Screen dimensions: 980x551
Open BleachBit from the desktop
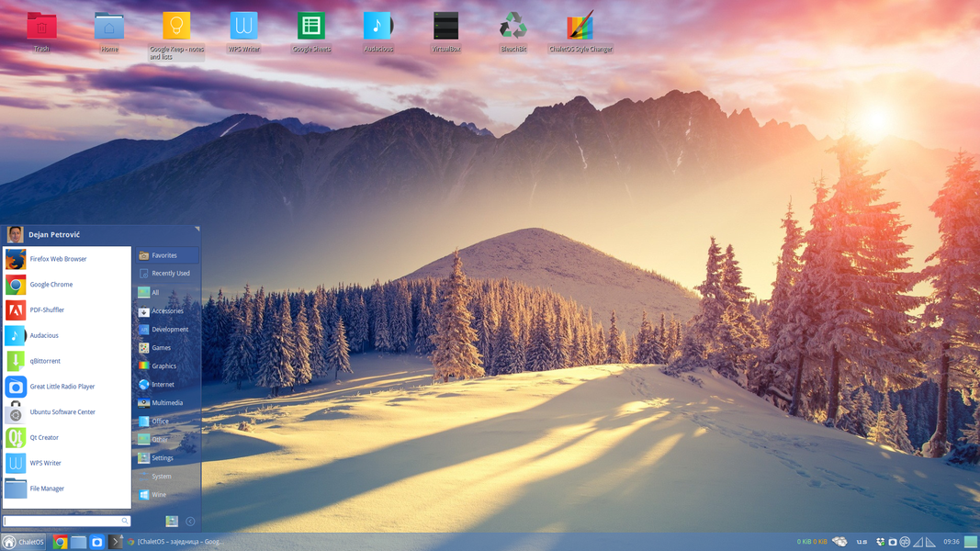tap(513, 28)
